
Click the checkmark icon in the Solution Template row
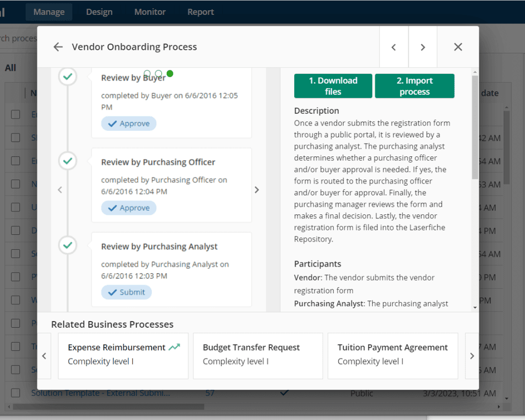click(x=284, y=392)
